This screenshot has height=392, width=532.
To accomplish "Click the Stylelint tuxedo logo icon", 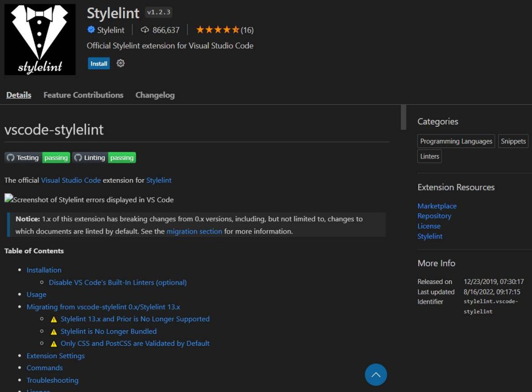I will [39, 39].
